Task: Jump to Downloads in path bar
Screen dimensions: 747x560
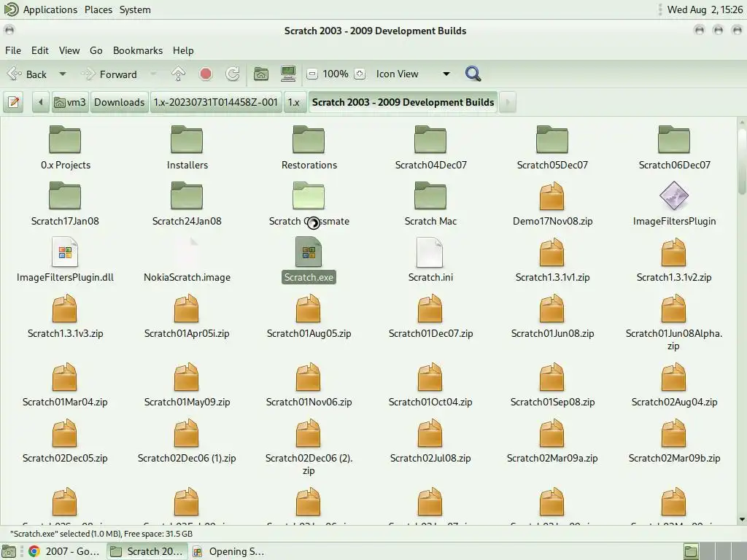Action: pos(119,102)
